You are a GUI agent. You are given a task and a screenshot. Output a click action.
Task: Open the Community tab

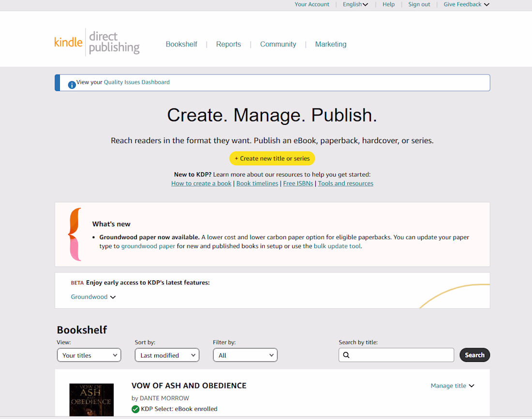click(x=278, y=44)
